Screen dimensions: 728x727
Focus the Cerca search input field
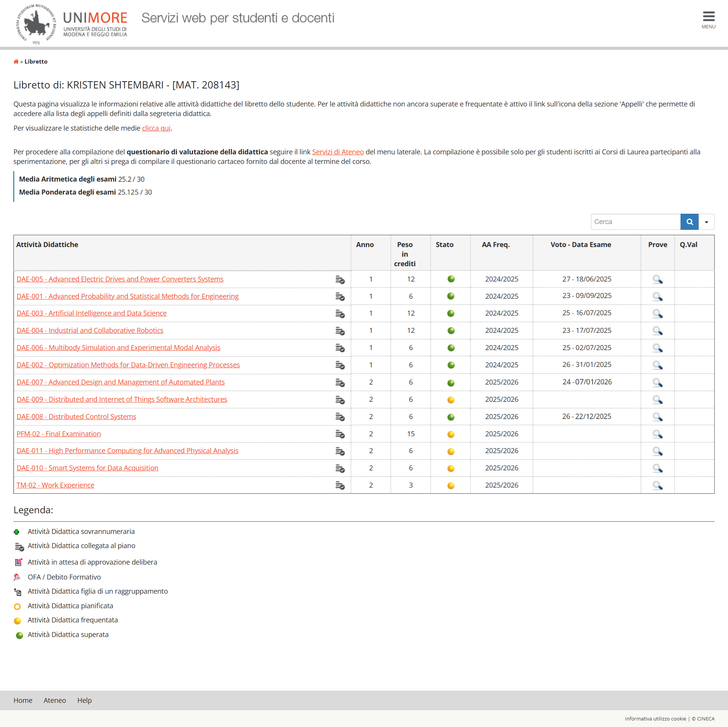click(635, 222)
